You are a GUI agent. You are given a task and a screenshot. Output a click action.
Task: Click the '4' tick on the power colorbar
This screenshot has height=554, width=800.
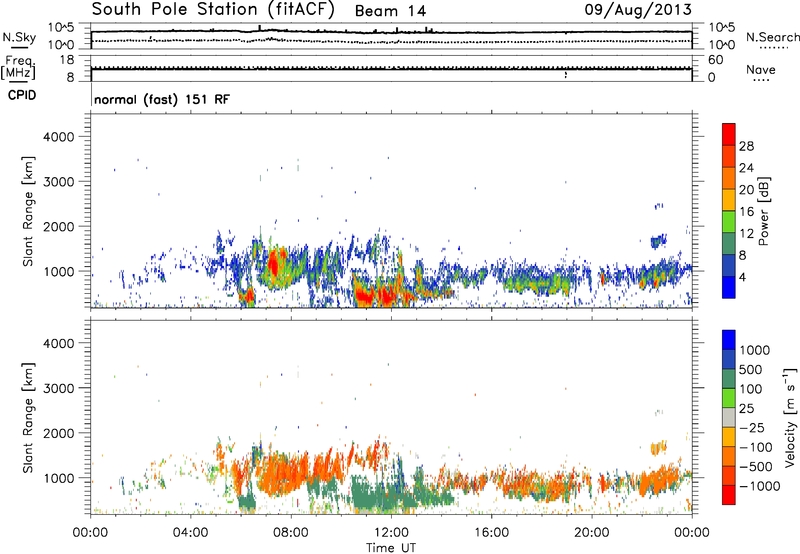(x=742, y=277)
